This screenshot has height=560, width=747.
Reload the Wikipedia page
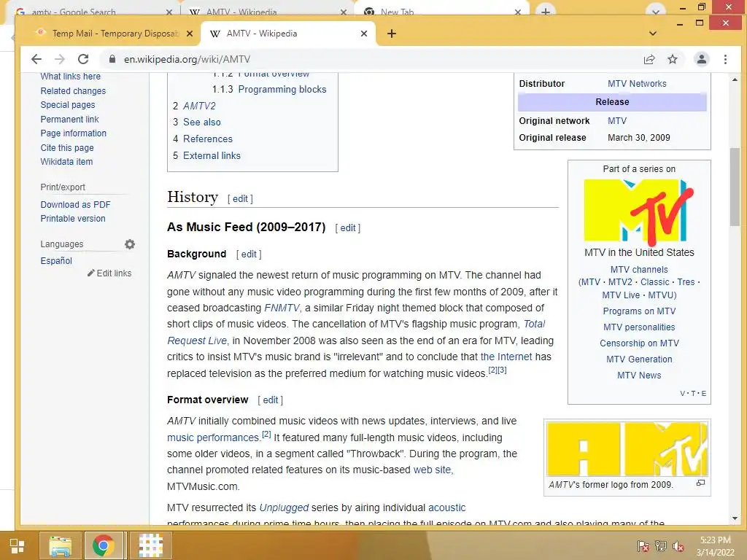[x=83, y=59]
